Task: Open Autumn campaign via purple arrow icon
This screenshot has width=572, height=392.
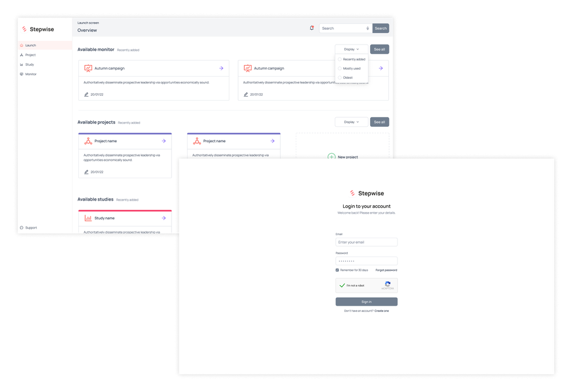Action: (222, 68)
